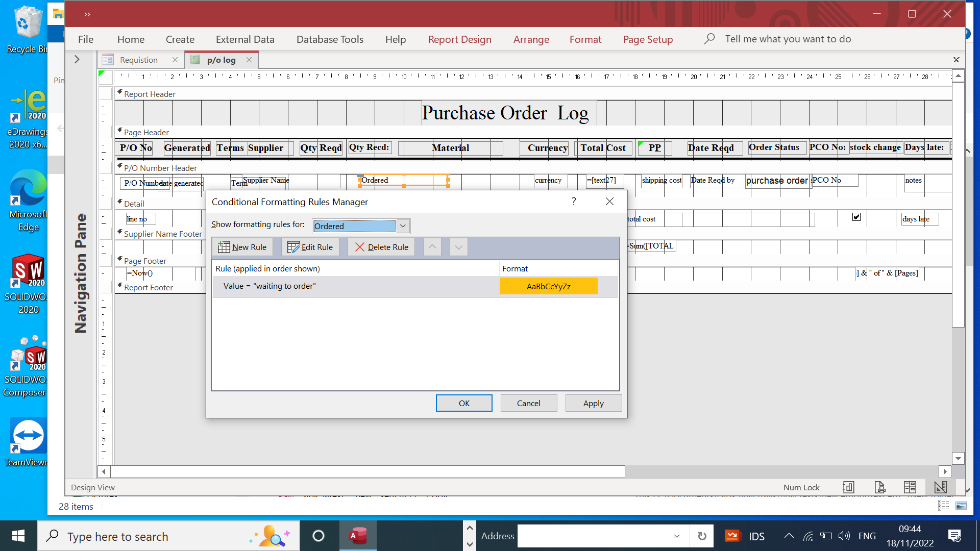Screen dimensions: 980x551
Task: Click the report selector green corner box
Action: click(105, 77)
